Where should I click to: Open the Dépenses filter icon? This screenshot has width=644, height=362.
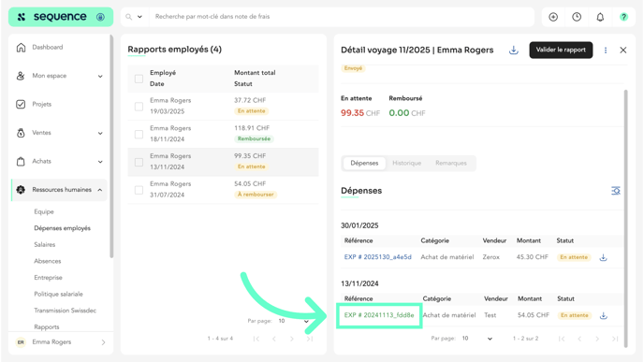tap(616, 191)
